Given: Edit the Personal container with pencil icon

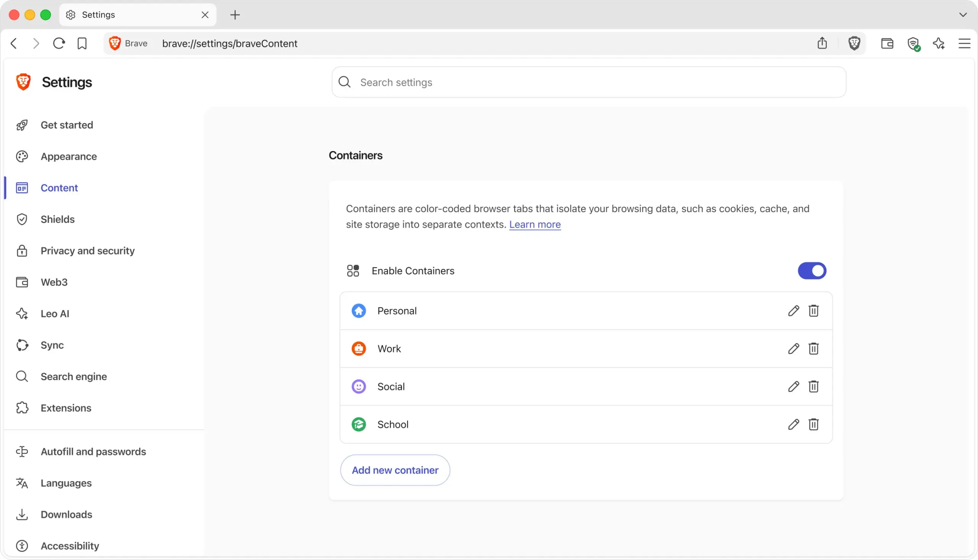Looking at the screenshot, I should (793, 311).
